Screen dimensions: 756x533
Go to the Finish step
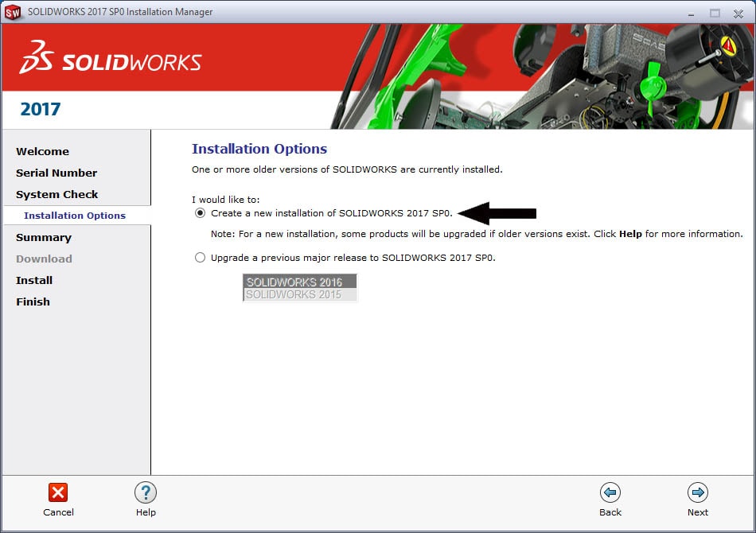point(33,302)
